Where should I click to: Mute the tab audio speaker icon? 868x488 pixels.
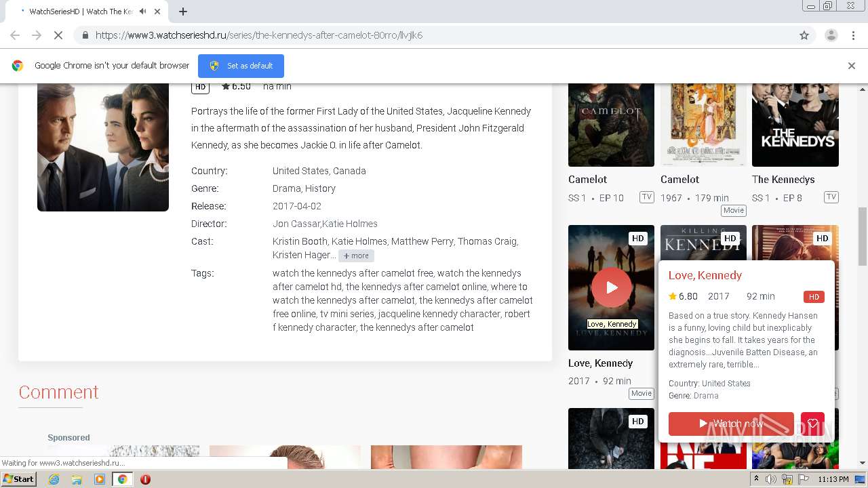tap(142, 12)
